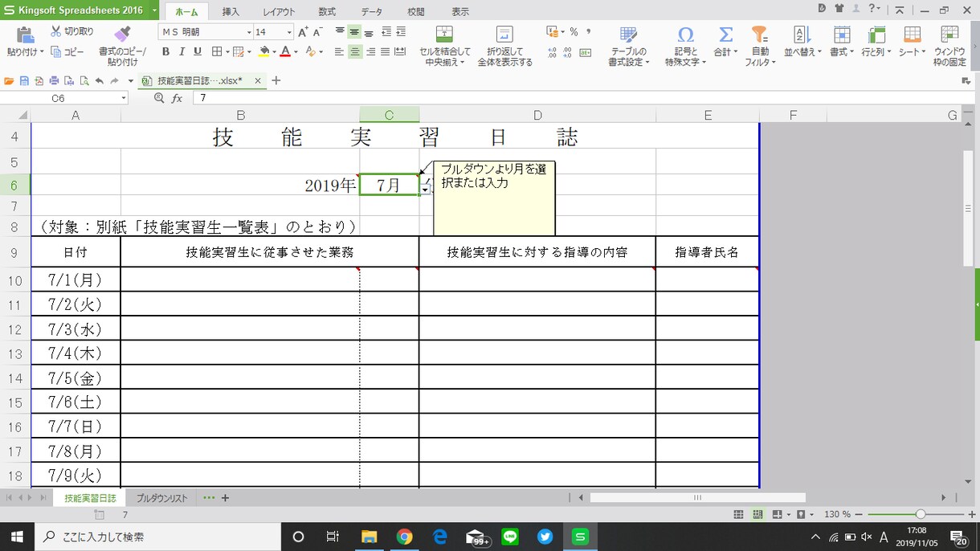Screen dimensions: 980x551
Task: Click the Undo arrow icon
Action: pyautogui.click(x=100, y=81)
